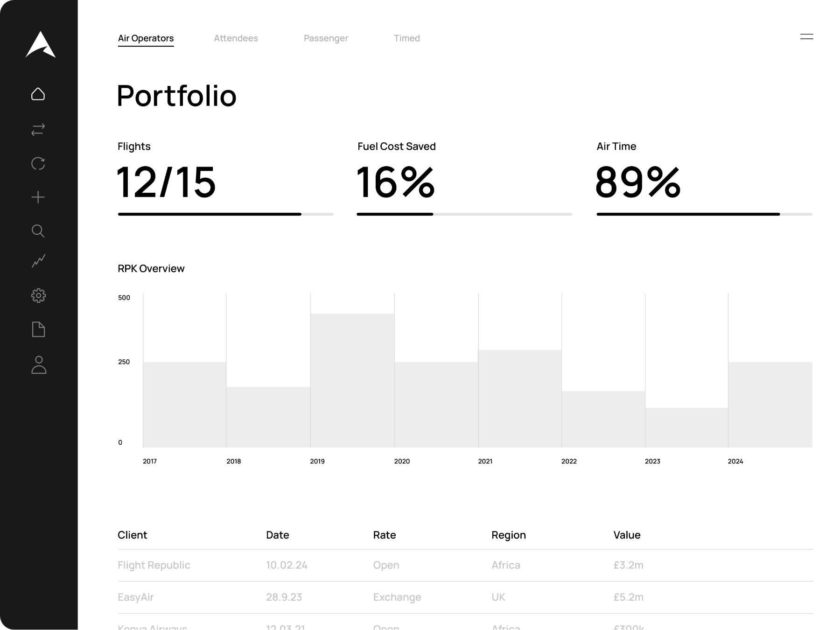Open search from the magnifier icon
Screen dimensions: 840x630
[x=38, y=231]
